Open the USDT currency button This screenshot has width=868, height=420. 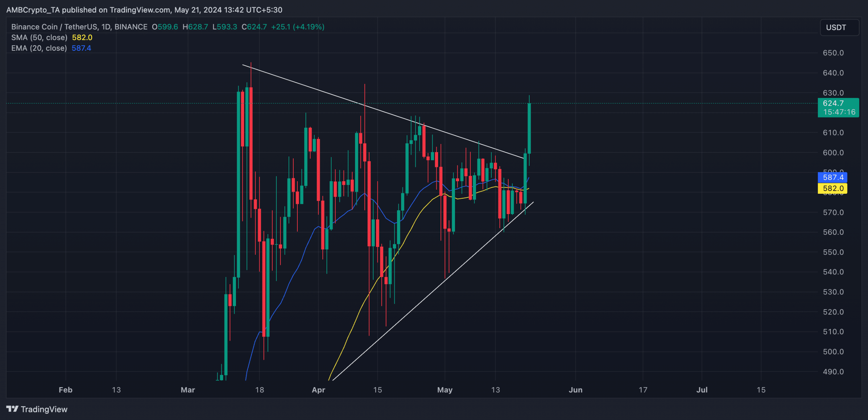point(840,27)
